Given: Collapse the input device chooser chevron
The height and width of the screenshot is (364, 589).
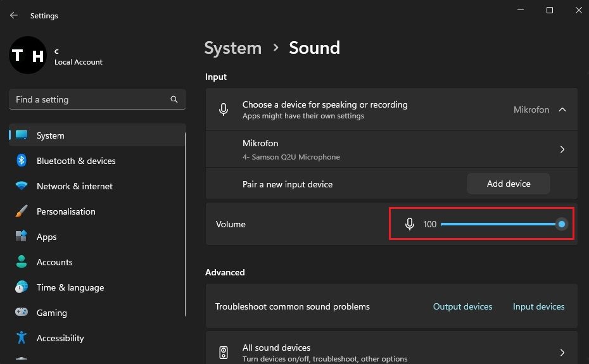Looking at the screenshot, I should 562,110.
